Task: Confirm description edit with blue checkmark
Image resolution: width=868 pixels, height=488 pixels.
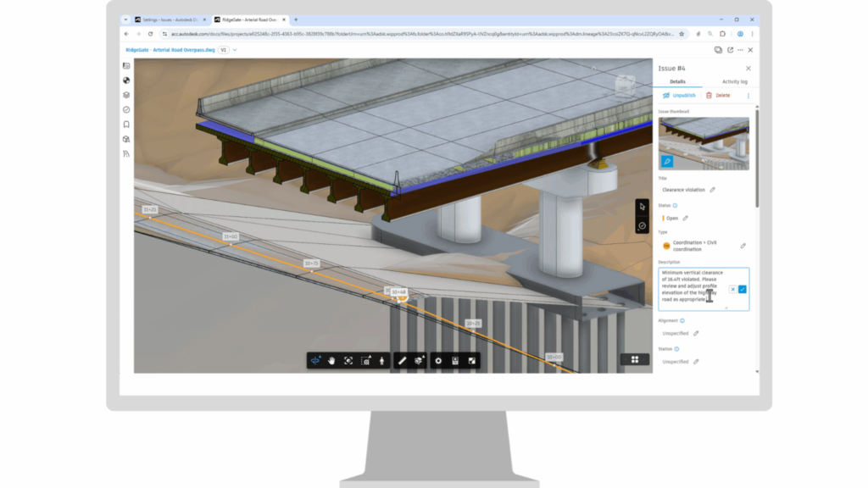Action: (x=741, y=289)
